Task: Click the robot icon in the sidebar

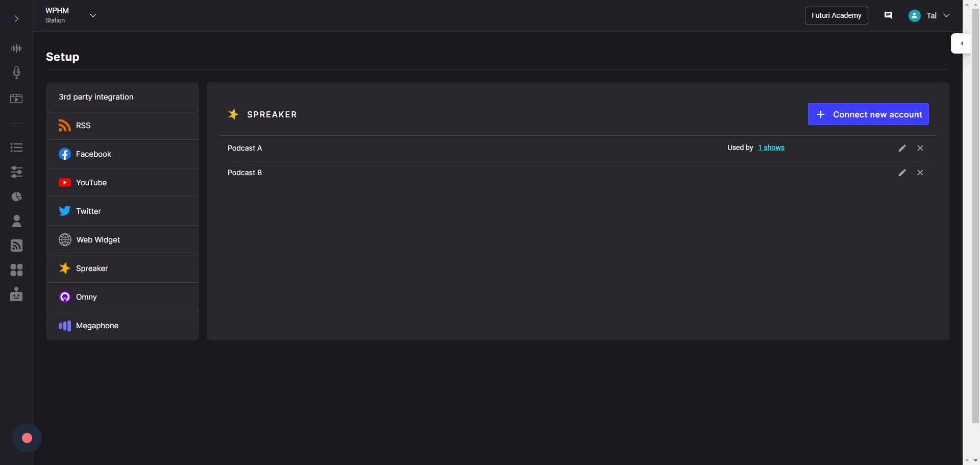Action: [x=16, y=295]
